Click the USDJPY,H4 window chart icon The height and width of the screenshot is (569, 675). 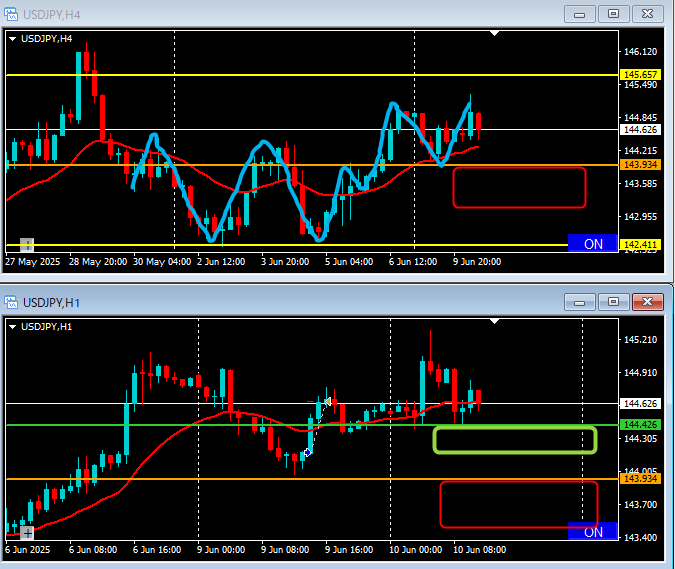pyautogui.click(x=11, y=15)
